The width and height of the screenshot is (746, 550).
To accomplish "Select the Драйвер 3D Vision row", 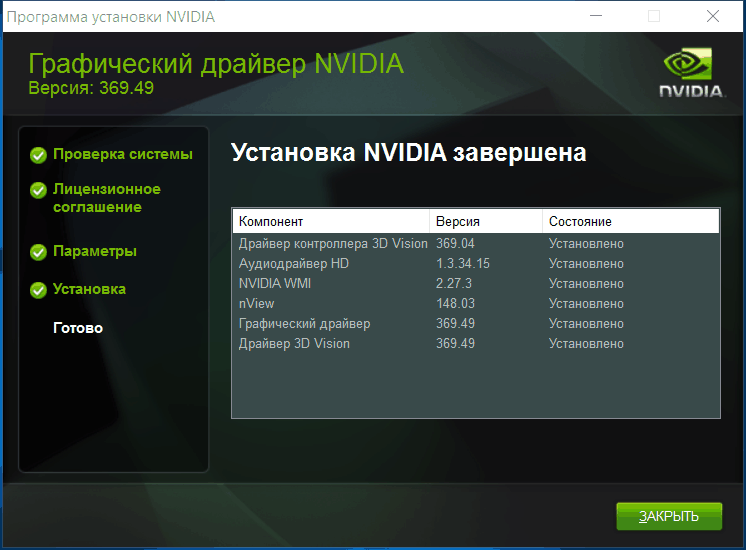I will tap(476, 344).
